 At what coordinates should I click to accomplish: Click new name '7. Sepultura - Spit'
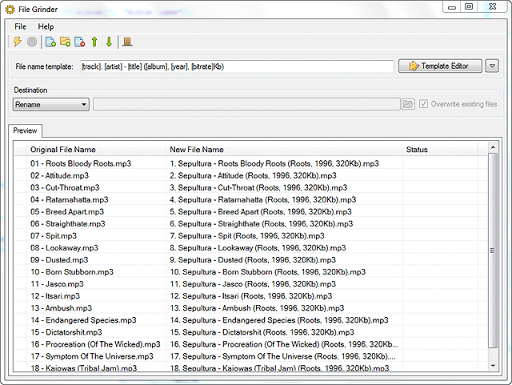[x=247, y=236]
